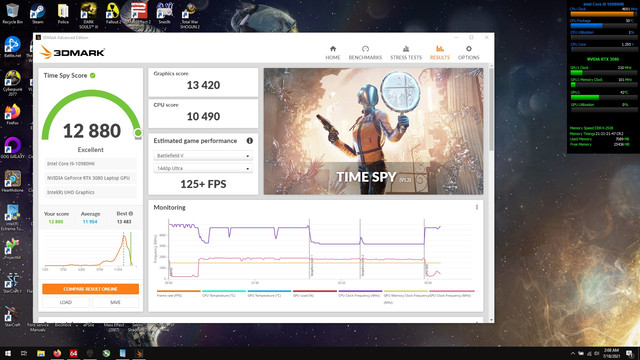Image resolution: width=640 pixels, height=360 pixels.
Task: Click the CPU score value 10 490
Action: pyautogui.click(x=203, y=117)
